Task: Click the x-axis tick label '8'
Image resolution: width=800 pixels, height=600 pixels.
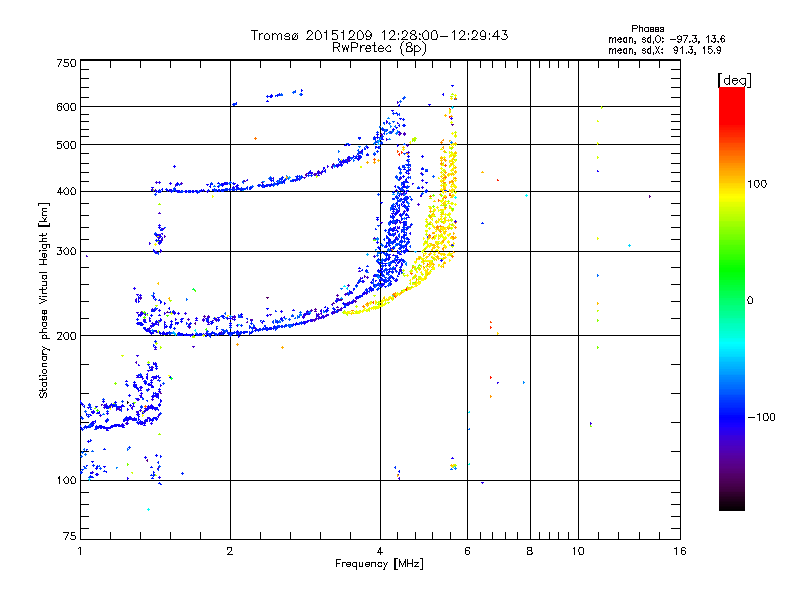Action: click(530, 551)
